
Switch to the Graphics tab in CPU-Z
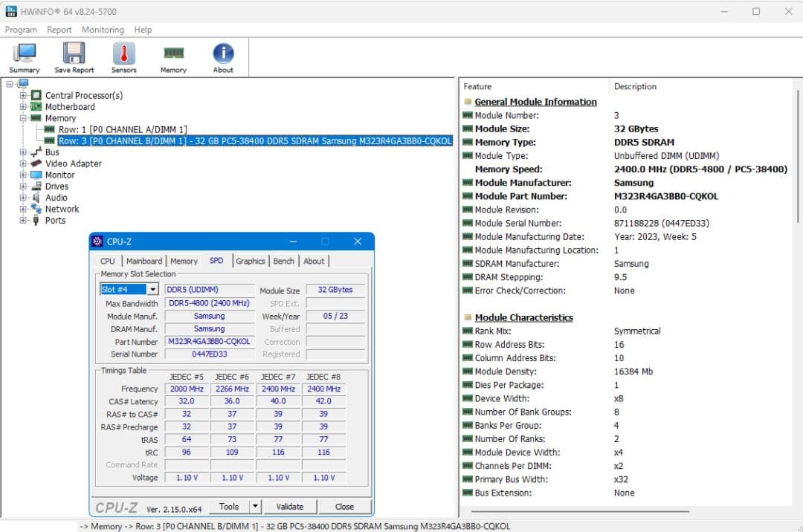(x=250, y=261)
